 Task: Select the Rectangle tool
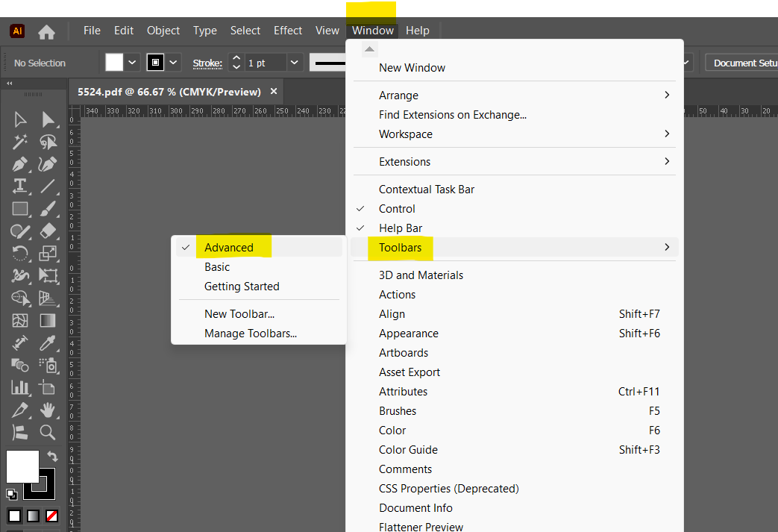click(x=20, y=209)
